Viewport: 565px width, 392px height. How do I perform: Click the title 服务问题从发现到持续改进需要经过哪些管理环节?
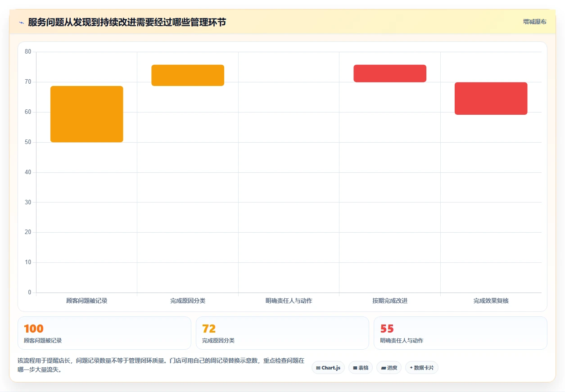(127, 22)
